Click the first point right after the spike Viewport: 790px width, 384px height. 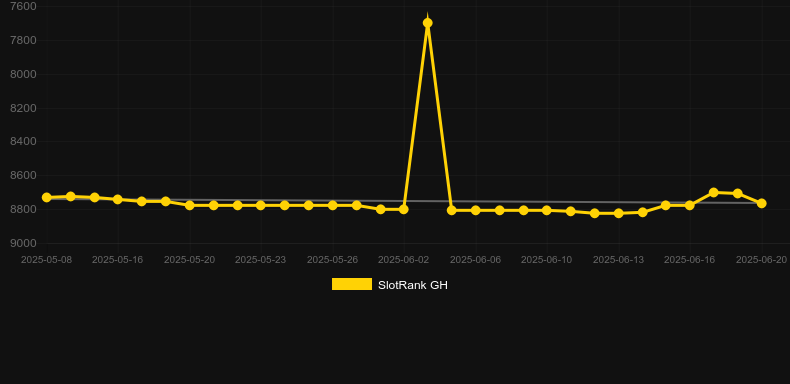point(451,210)
